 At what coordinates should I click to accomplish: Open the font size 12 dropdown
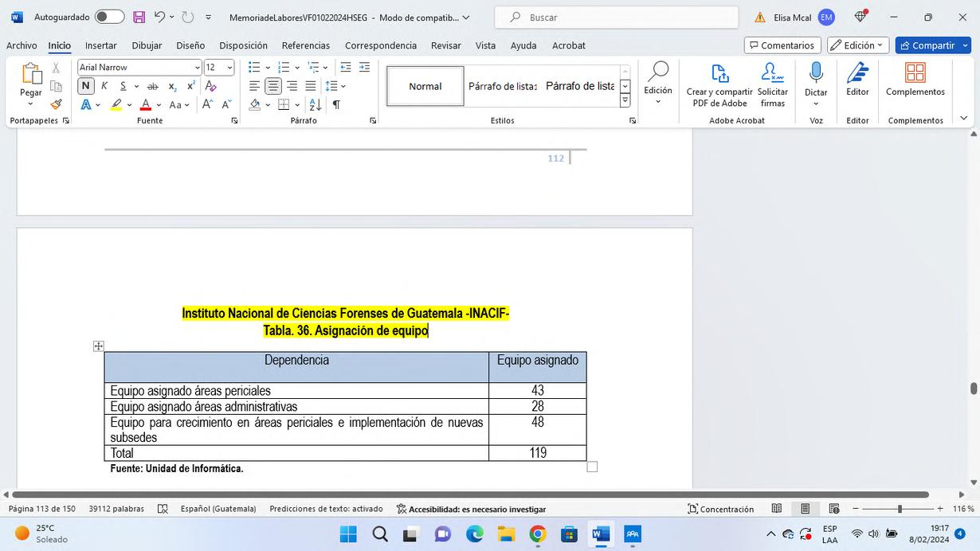[219, 68]
